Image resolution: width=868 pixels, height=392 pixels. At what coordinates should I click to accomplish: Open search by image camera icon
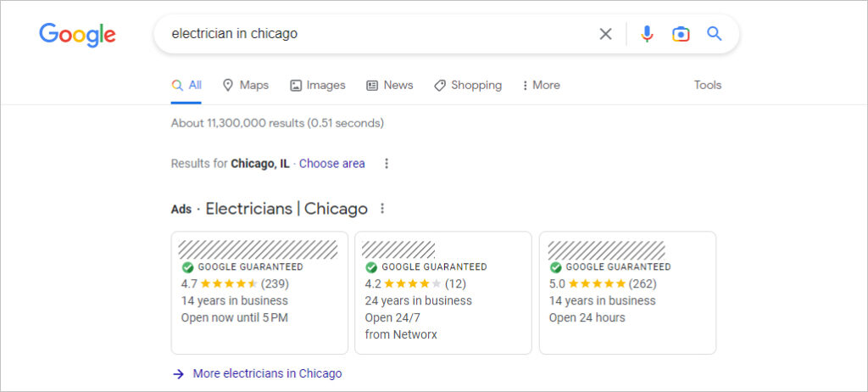tap(681, 34)
